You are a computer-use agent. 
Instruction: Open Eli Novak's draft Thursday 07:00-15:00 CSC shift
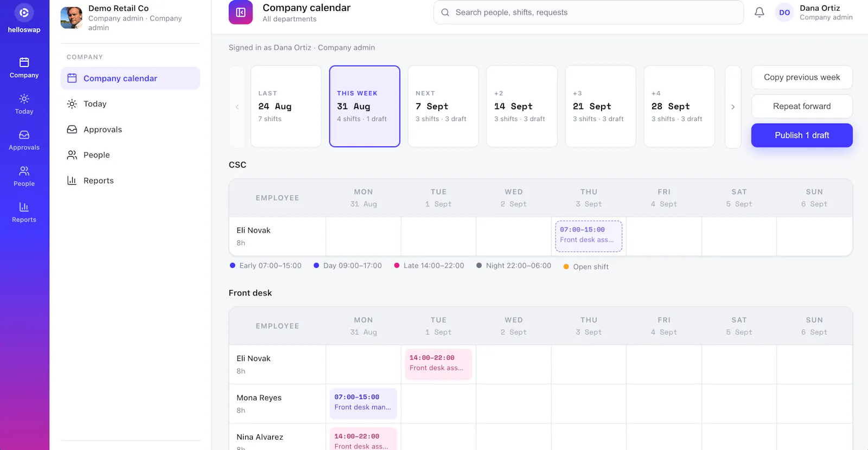(589, 236)
